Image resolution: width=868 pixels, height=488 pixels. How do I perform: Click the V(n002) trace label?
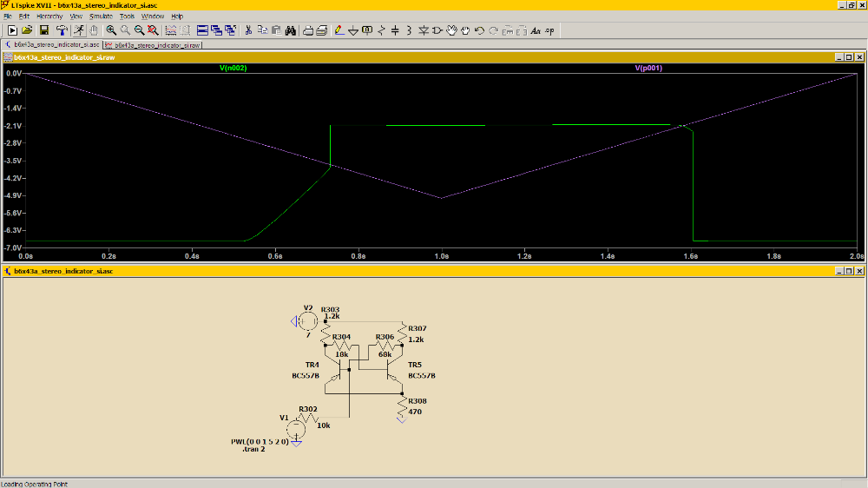233,68
